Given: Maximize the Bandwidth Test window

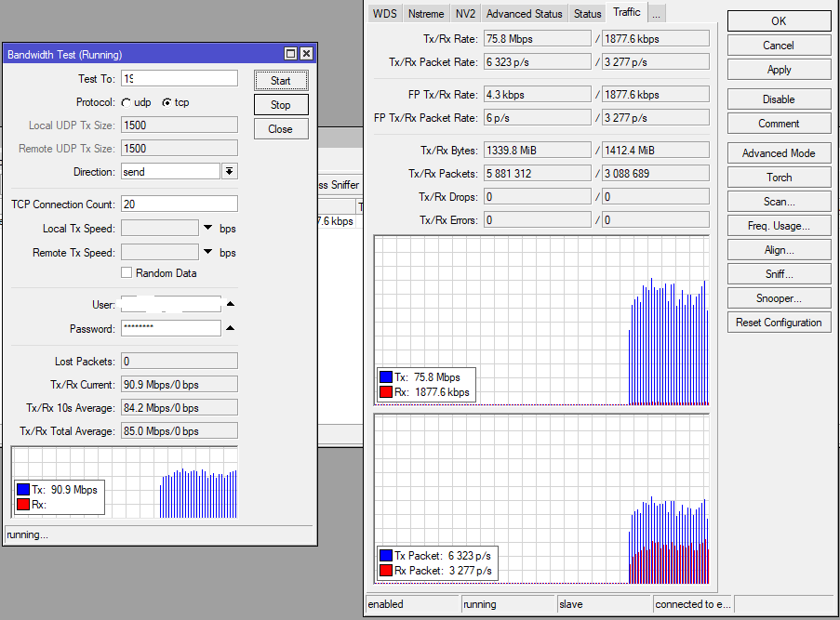Looking at the screenshot, I should coord(290,54).
